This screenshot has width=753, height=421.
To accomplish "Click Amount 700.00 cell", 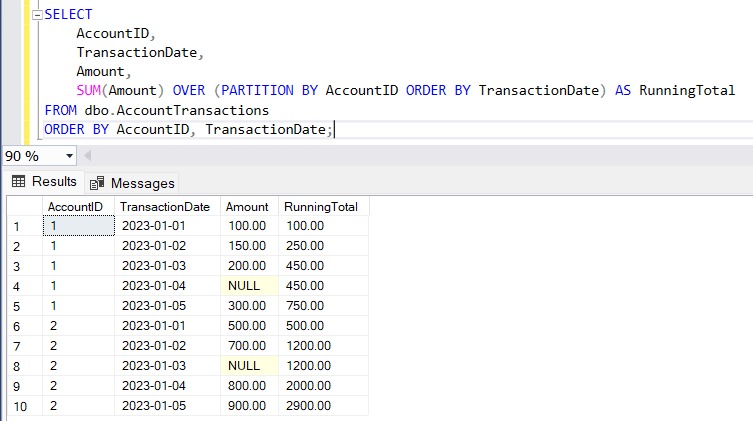I will tap(249, 346).
